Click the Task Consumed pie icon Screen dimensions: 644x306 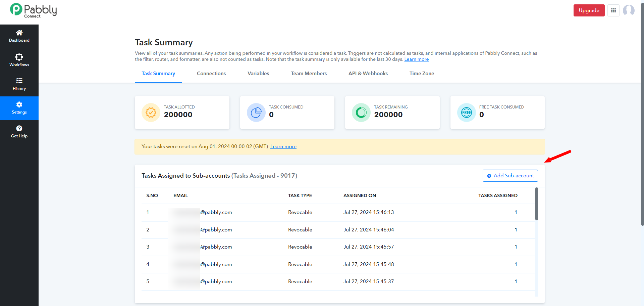pos(256,113)
